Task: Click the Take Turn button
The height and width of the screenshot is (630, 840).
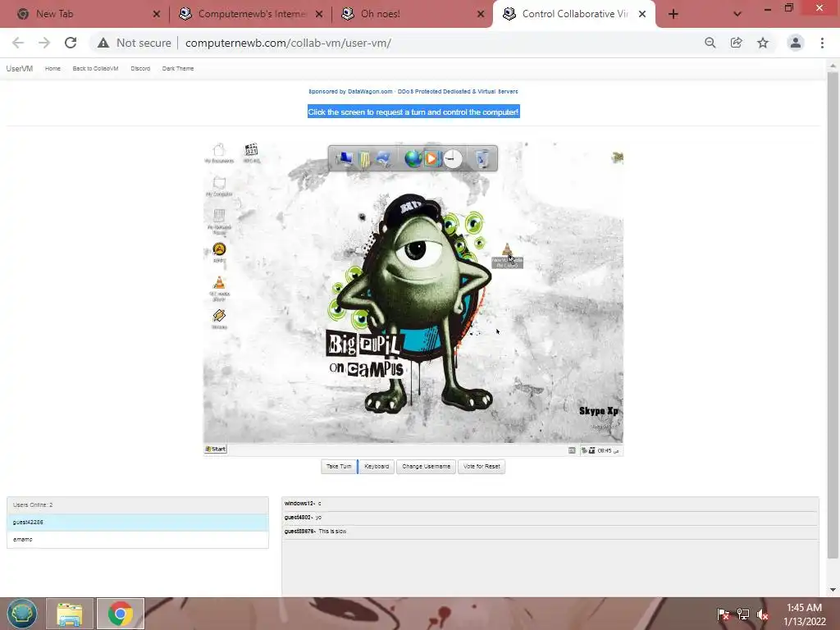Action: coord(339,467)
